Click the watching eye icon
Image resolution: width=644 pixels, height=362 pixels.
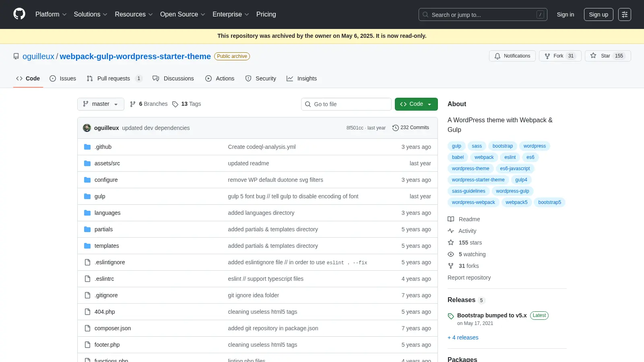pos(451,254)
